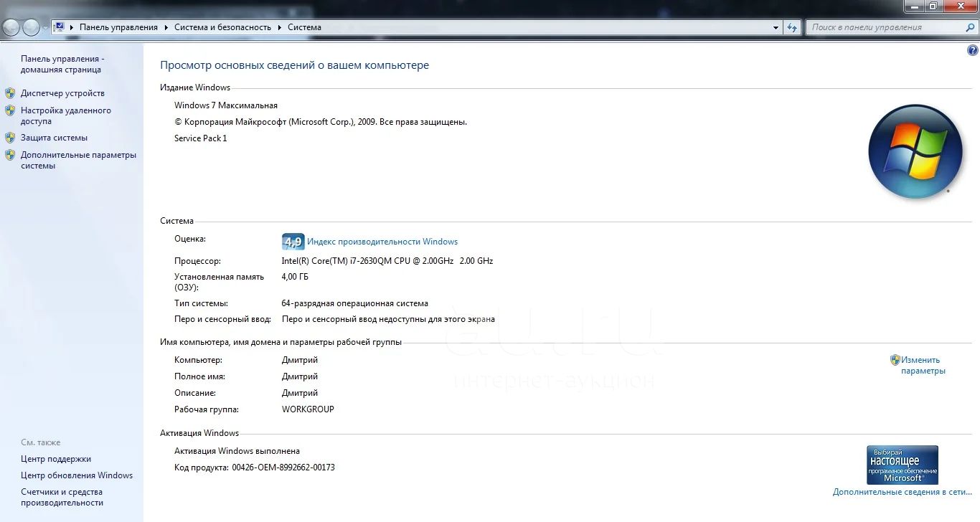Open 'Счетчики и средства производительности'

tap(62, 497)
